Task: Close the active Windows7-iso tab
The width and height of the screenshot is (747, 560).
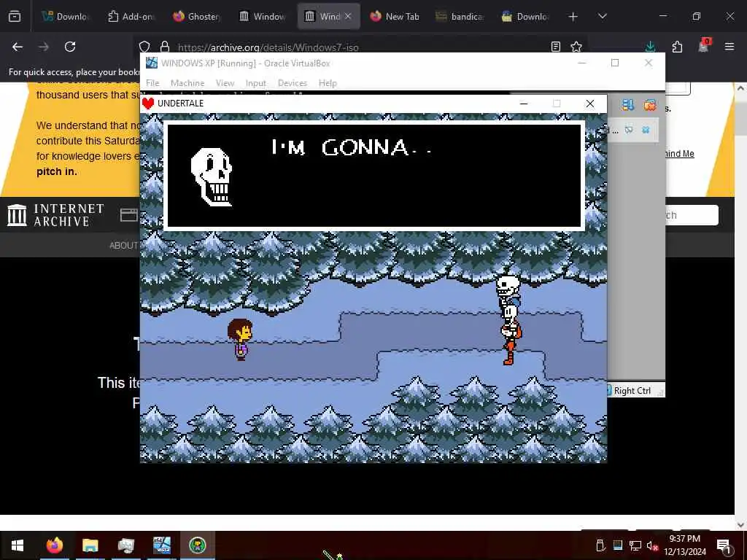Action: [x=348, y=16]
